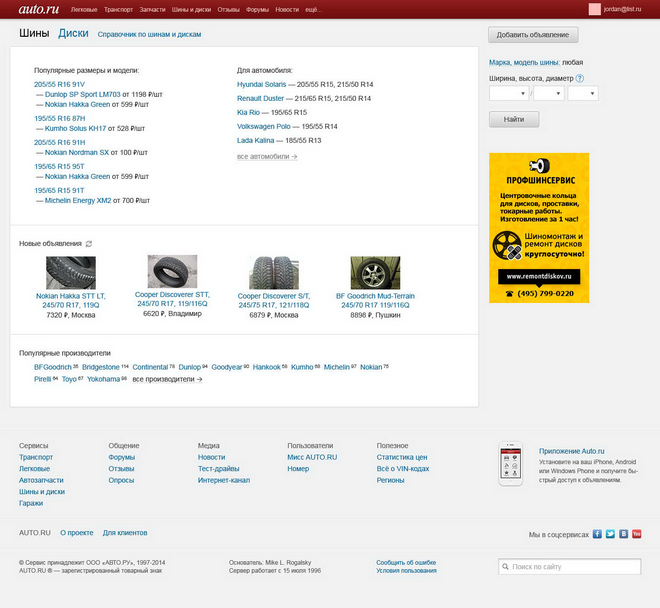The width and height of the screenshot is (660, 608).
Task: Follow the все автомобили link
Action: pos(267,157)
